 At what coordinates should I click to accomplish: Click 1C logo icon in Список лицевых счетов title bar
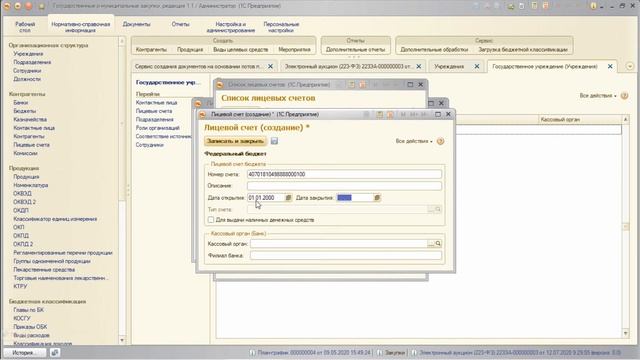click(220, 85)
